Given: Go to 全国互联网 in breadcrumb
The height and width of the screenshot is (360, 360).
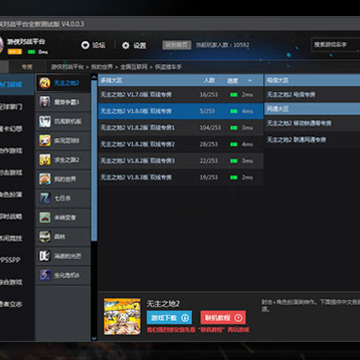Looking at the screenshot, I should tap(134, 67).
